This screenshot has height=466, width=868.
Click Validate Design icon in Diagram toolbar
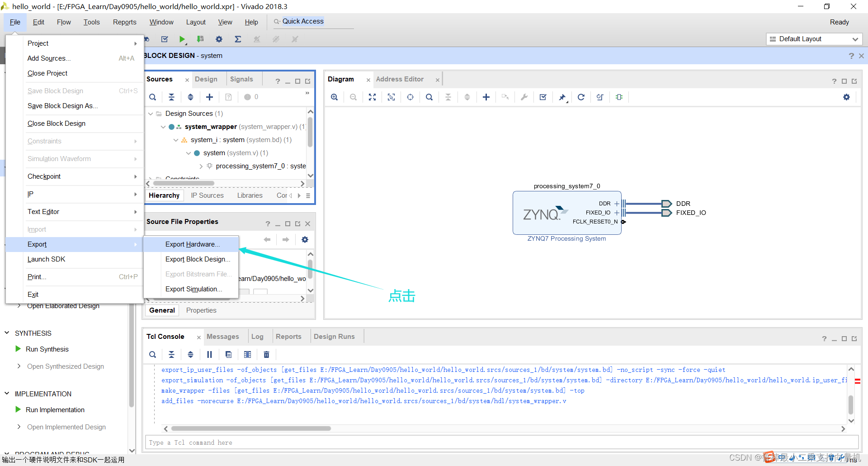(543, 97)
